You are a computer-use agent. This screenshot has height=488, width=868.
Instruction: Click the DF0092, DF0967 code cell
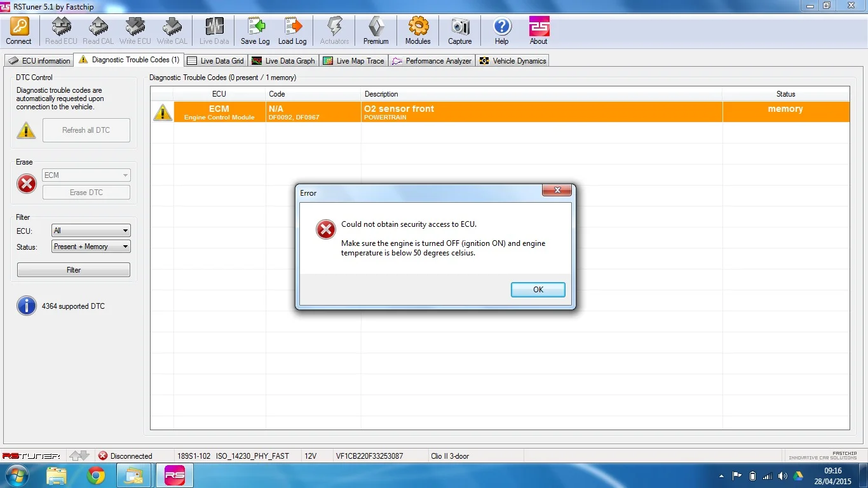(x=313, y=112)
